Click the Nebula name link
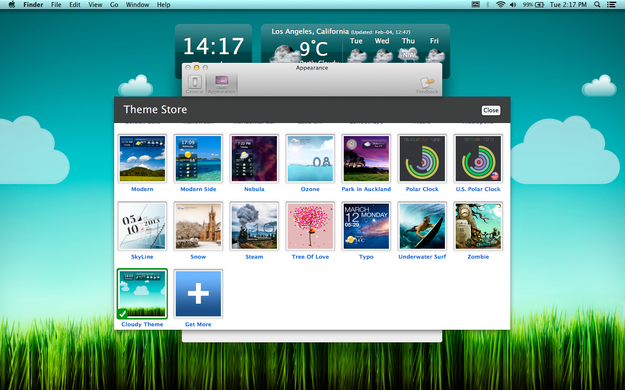Viewport: 625px width, 390px height. pyautogui.click(x=254, y=189)
